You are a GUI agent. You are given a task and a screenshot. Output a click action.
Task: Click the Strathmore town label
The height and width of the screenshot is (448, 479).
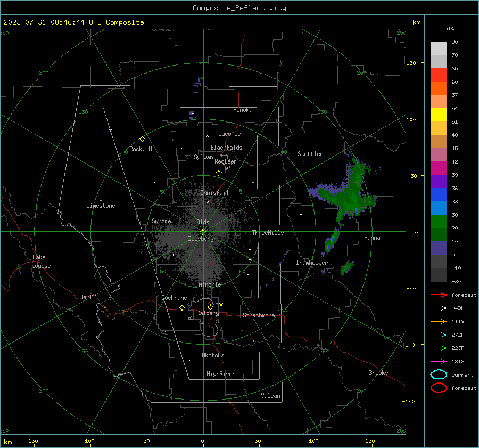tap(259, 315)
